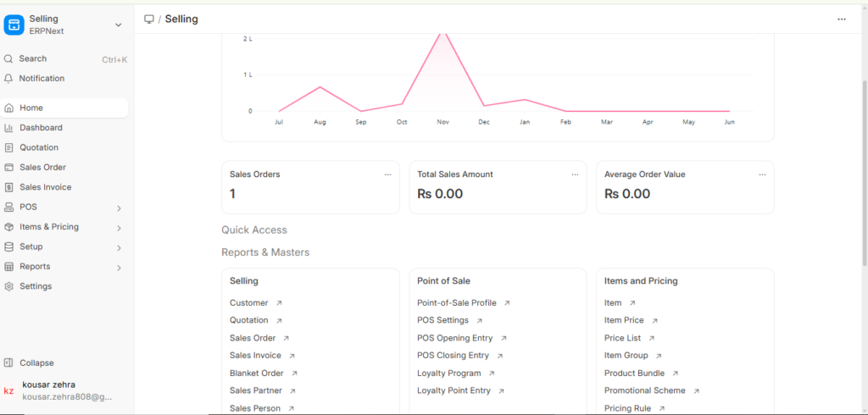Open the Customer link under Selling

pyautogui.click(x=249, y=303)
